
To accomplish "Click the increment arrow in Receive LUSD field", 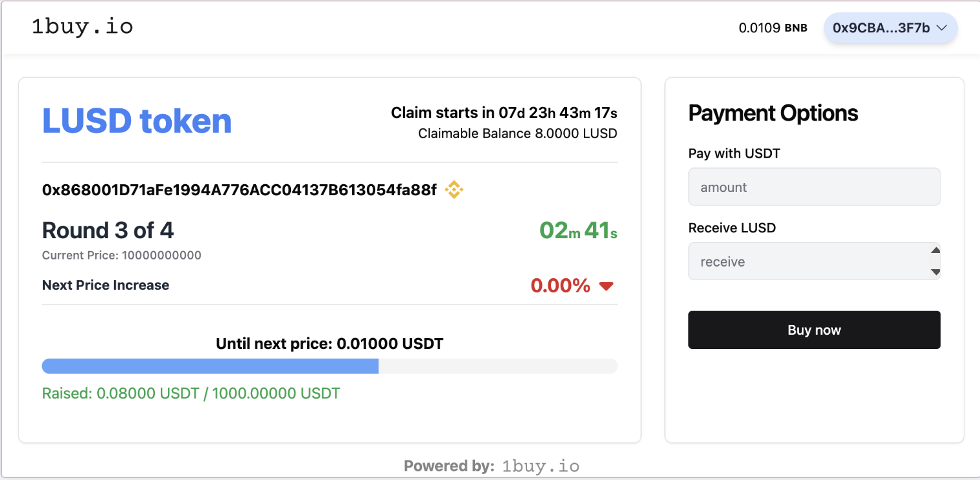I will coord(935,250).
